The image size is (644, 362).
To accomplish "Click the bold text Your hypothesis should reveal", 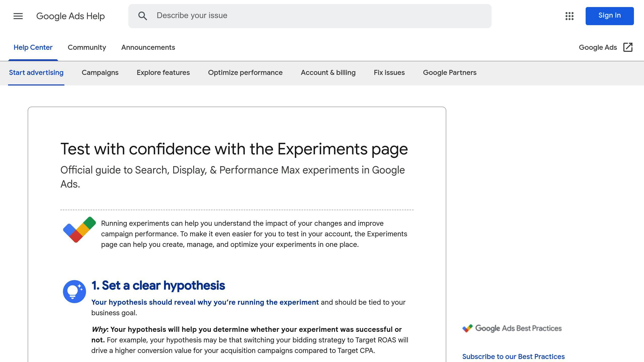I will point(205,302).
